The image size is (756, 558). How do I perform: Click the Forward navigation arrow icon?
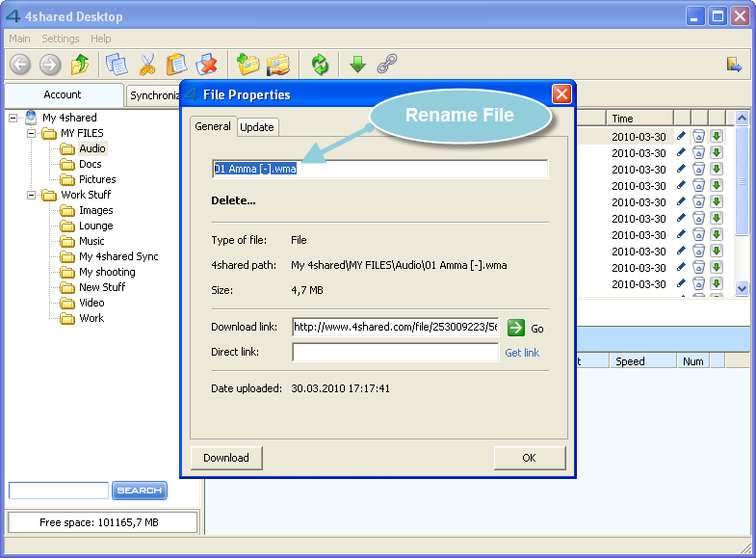pyautogui.click(x=50, y=65)
